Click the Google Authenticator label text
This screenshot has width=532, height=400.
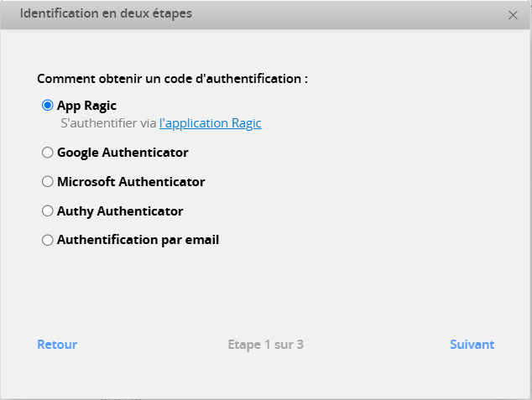click(123, 153)
